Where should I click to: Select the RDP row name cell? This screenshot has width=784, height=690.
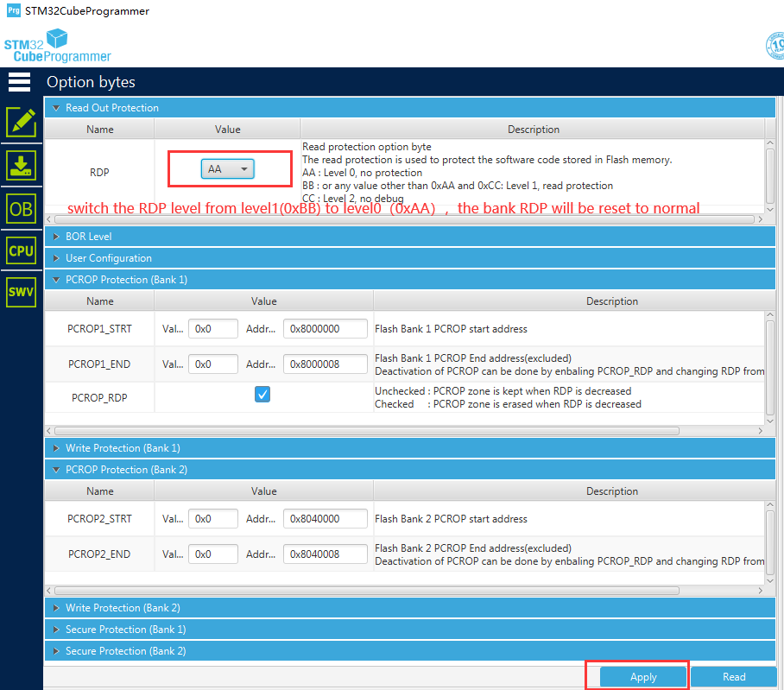pos(99,173)
